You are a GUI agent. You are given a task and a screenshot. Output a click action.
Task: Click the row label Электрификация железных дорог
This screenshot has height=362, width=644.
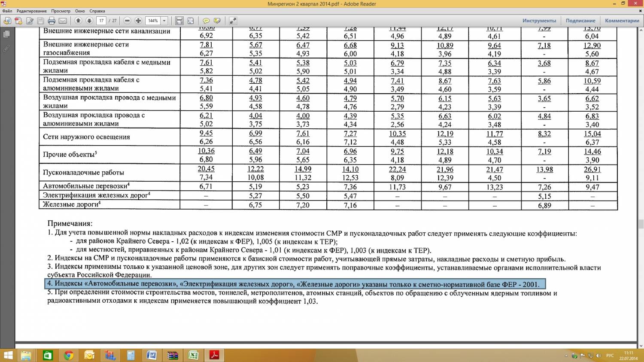coord(96,195)
